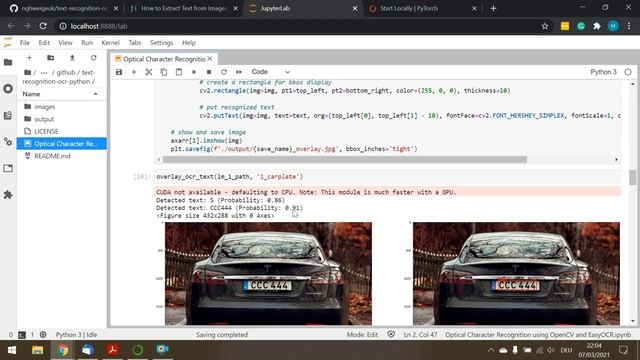
Task: Select the Optical Character Re... notebook file
Action: pyautogui.click(x=62, y=144)
